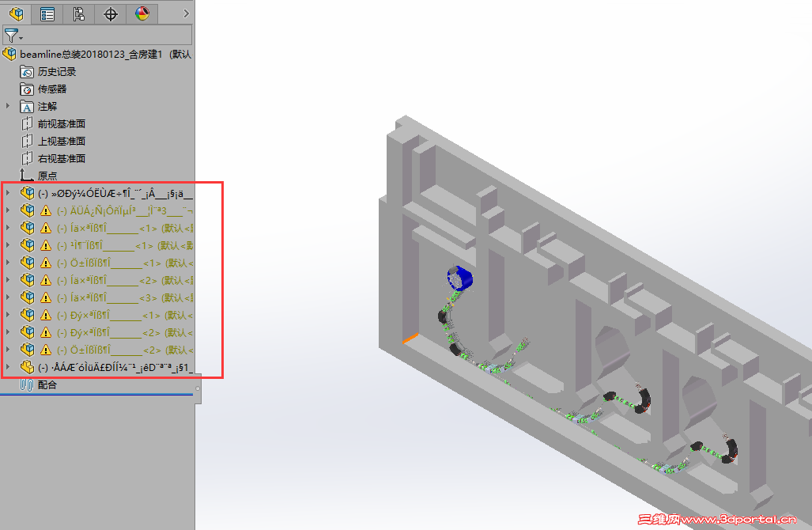Select the beamline总装20180123 root assembly
This screenshot has height=530, width=812.
106,55
